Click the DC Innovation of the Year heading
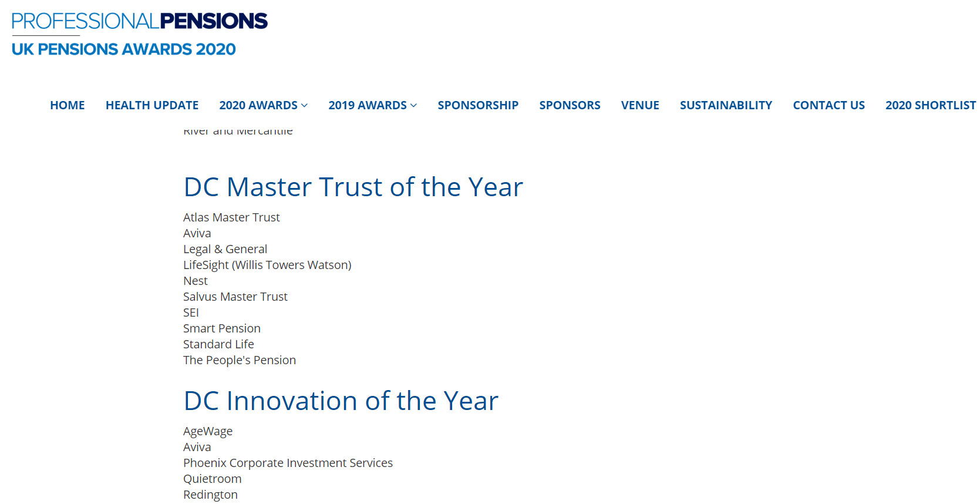Viewport: 980px width, 504px height. tap(341, 401)
